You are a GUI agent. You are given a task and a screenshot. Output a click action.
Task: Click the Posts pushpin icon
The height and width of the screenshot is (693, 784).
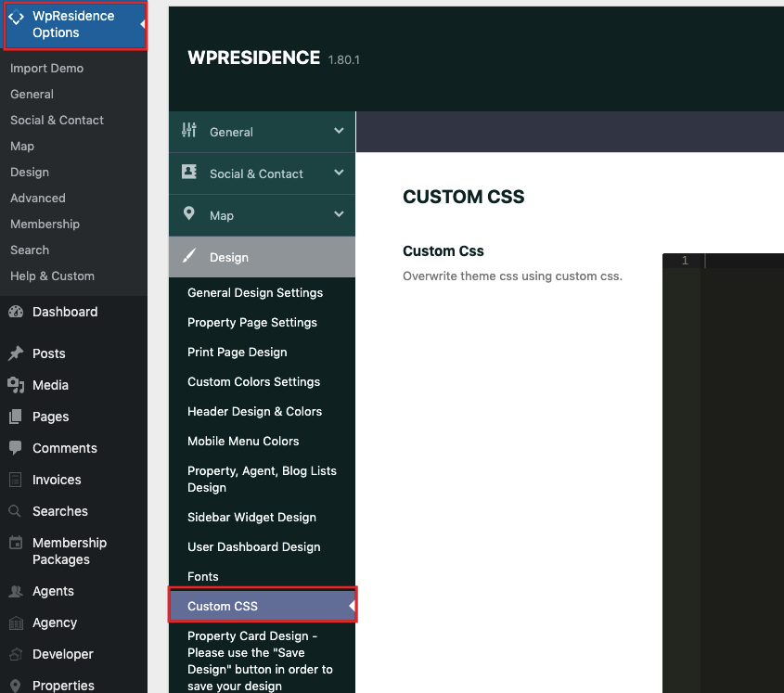point(16,353)
